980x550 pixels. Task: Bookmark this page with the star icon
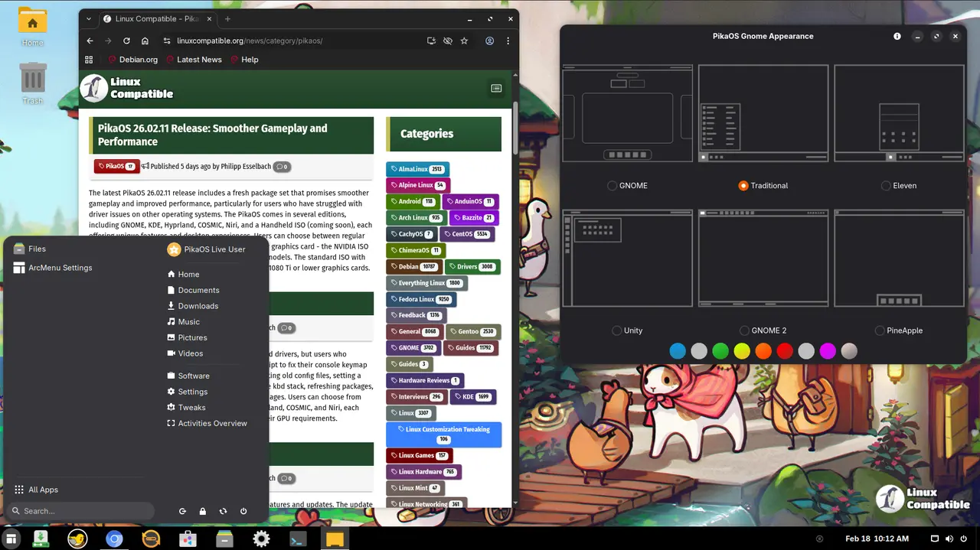click(x=464, y=41)
